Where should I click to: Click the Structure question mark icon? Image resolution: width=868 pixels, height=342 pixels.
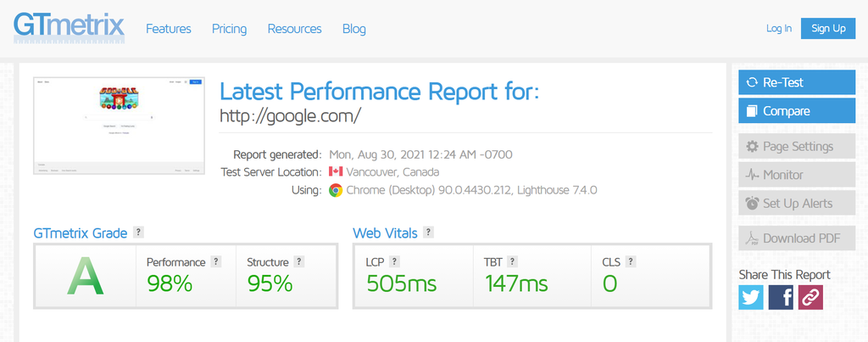pos(298,262)
